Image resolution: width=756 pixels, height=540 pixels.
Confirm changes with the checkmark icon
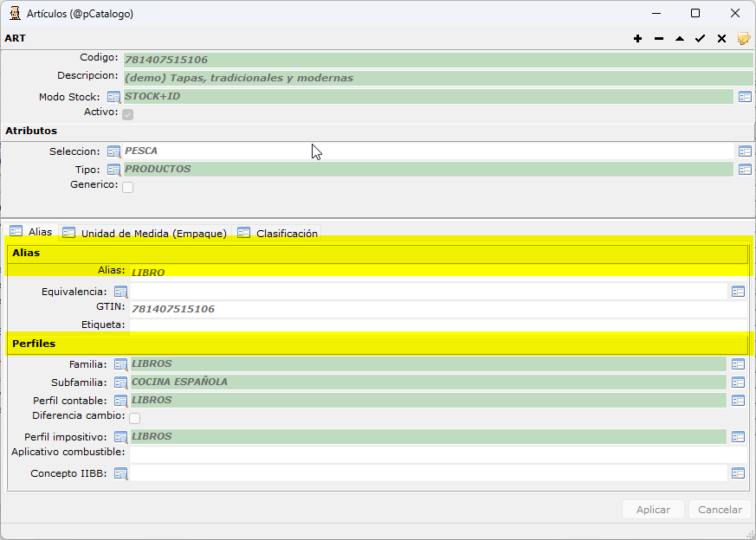click(x=700, y=39)
